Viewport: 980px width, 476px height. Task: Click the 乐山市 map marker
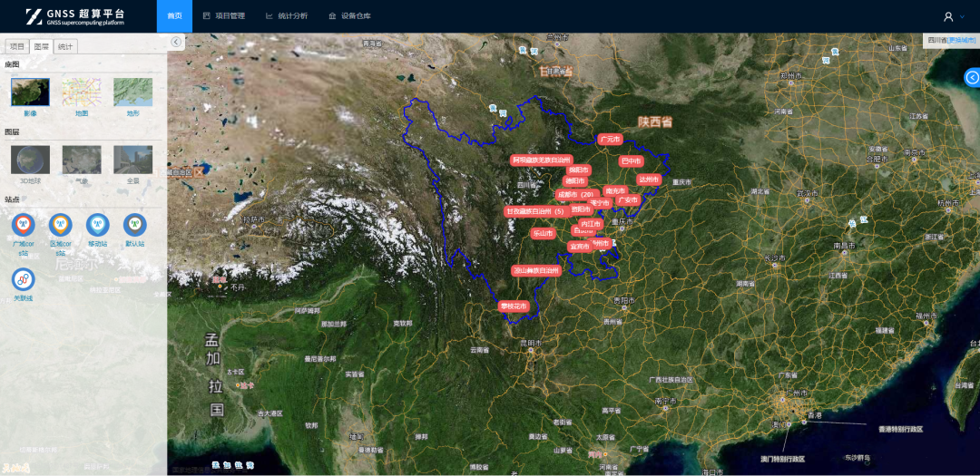[x=543, y=234]
